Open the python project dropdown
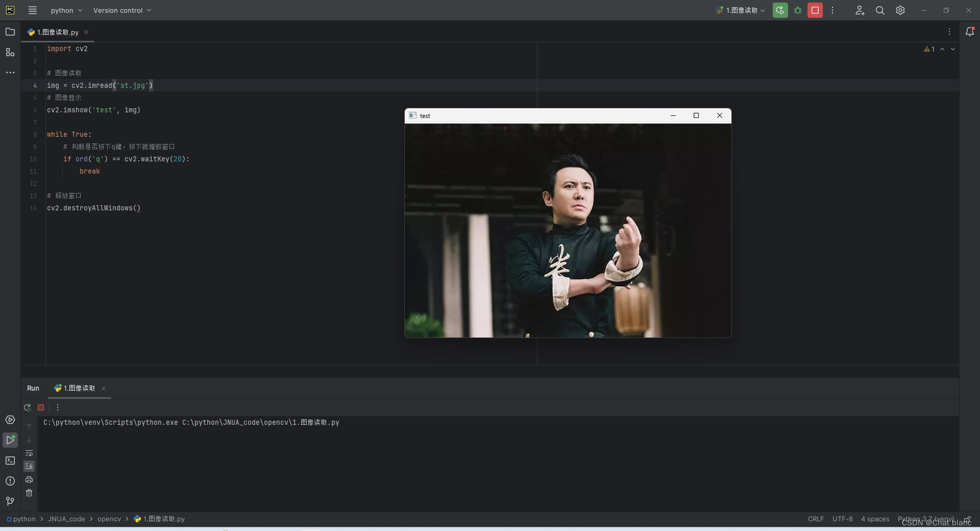Viewport: 980px width, 531px height. point(66,10)
